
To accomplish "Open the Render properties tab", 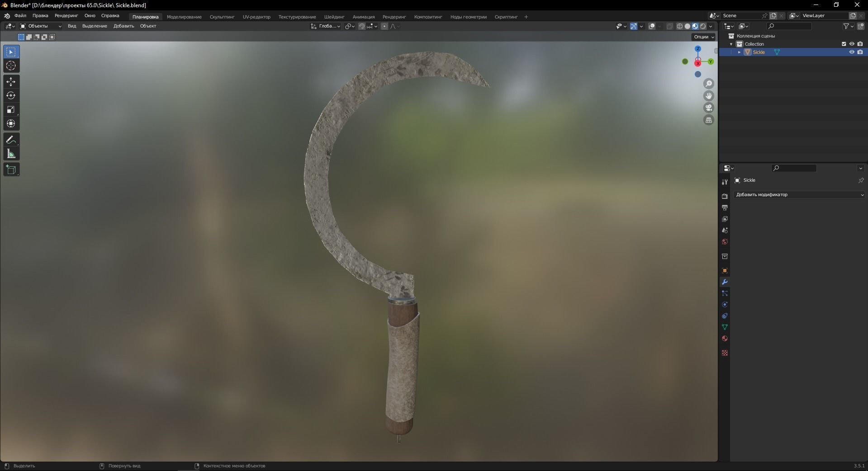I will click(725, 196).
